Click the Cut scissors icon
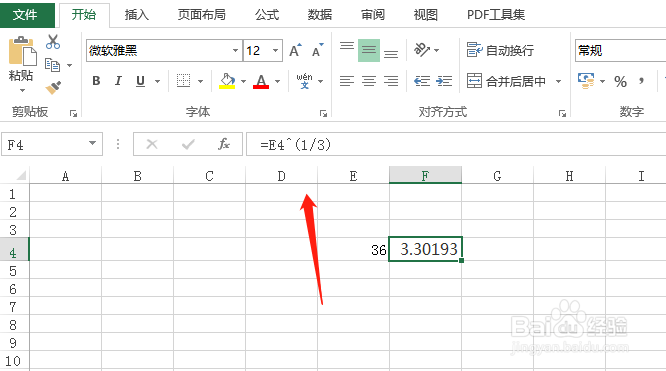Image resolution: width=666 pixels, height=371 pixels. (x=53, y=42)
